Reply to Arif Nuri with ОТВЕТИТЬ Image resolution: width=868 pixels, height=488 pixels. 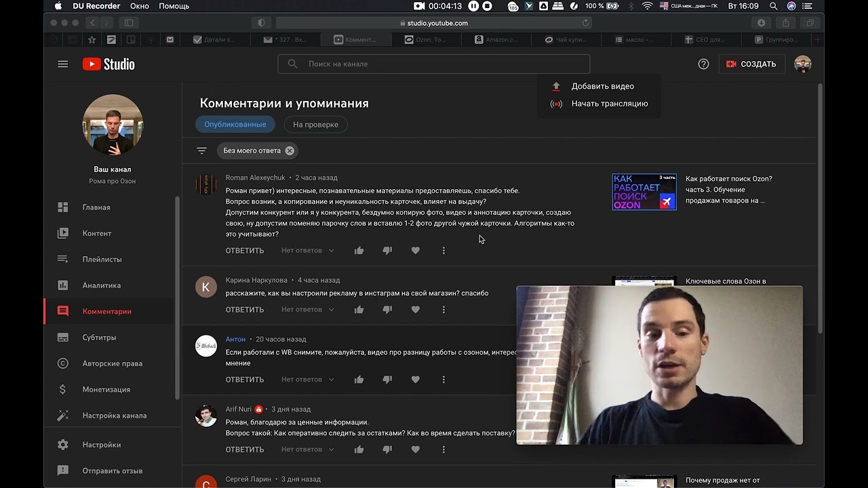(245, 449)
